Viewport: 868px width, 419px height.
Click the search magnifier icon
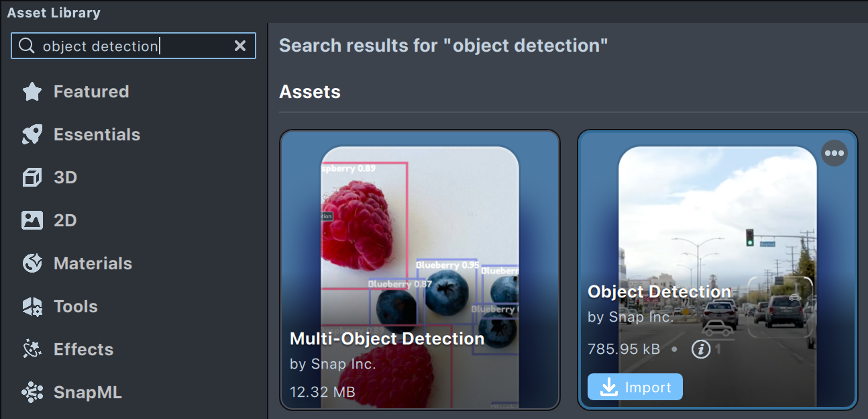(26, 46)
